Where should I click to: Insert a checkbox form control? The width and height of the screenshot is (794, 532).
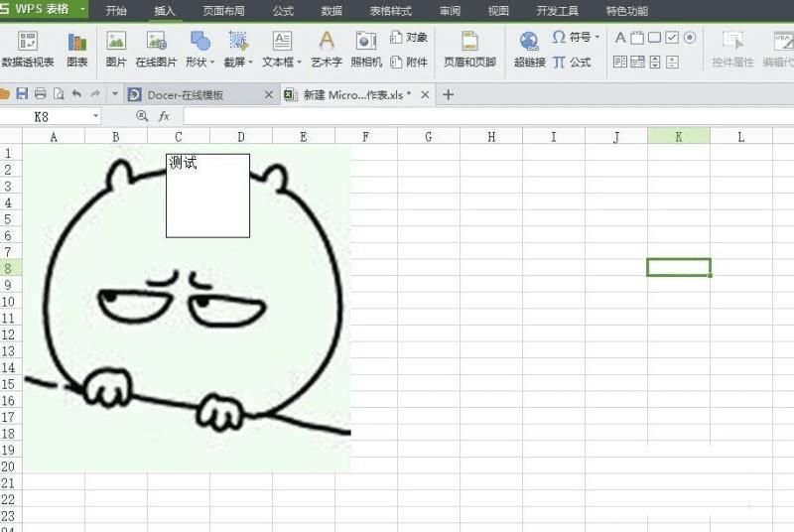(672, 38)
